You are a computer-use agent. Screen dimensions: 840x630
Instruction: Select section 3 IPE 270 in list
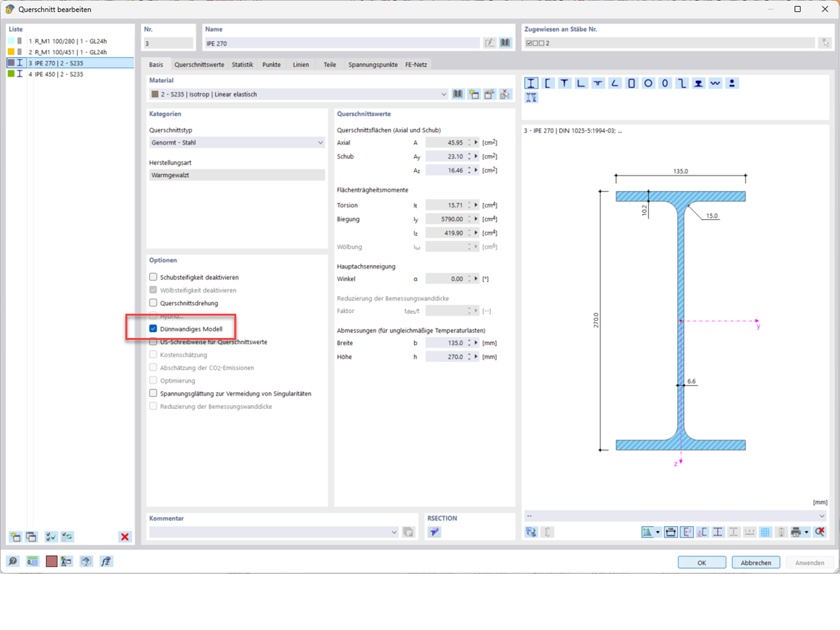click(70, 63)
